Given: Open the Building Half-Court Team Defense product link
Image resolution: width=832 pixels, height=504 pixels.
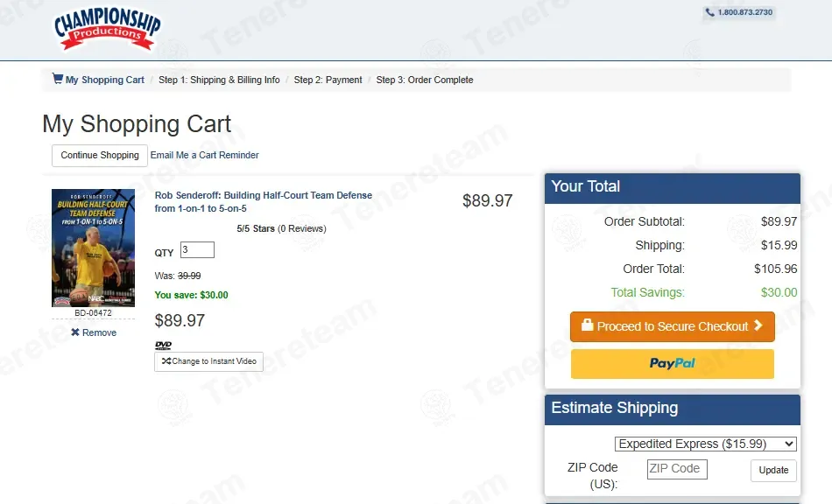Looking at the screenshot, I should (264, 202).
